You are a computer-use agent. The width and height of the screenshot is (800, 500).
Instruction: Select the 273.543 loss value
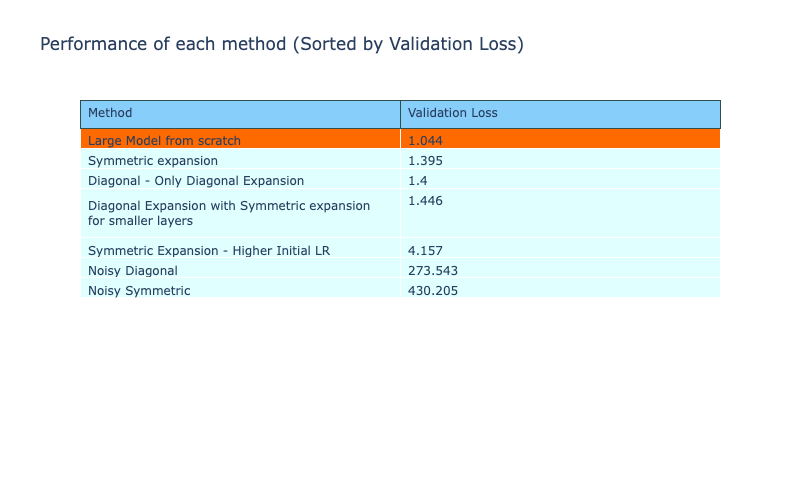(x=433, y=270)
